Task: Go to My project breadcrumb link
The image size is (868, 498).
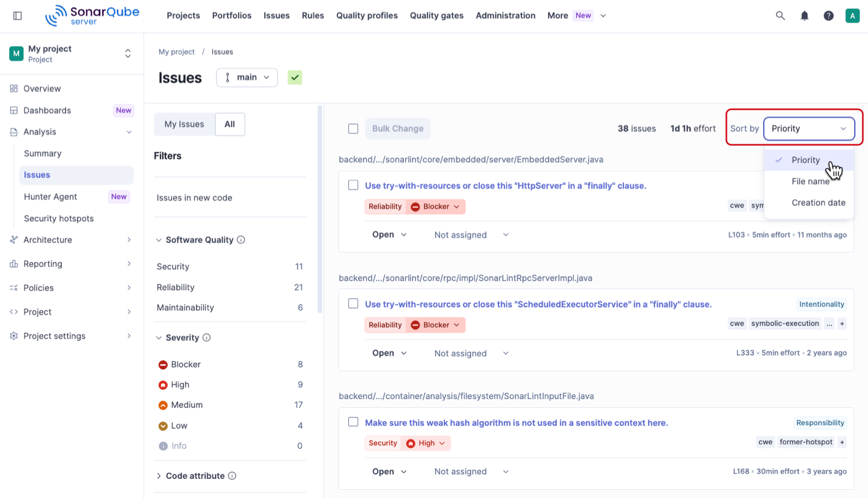Action: (176, 52)
